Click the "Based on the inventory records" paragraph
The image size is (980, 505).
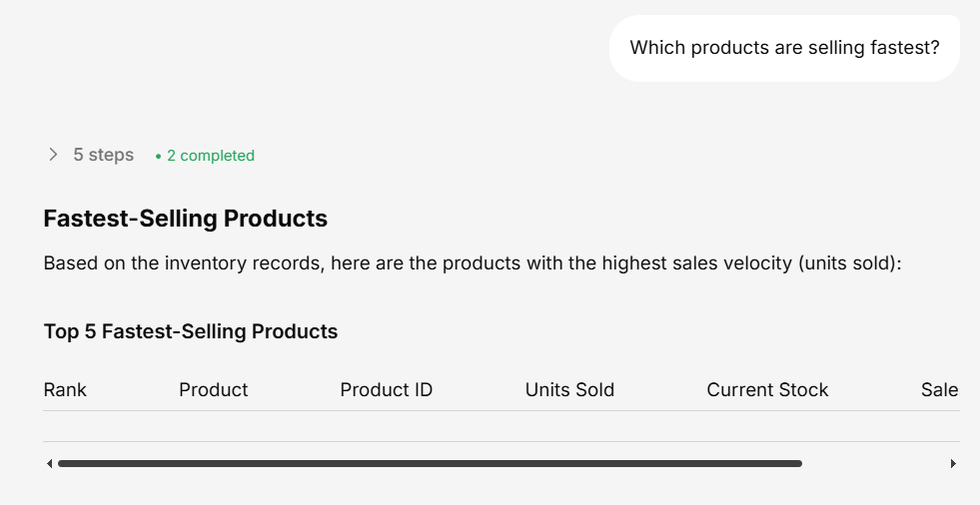point(300,264)
